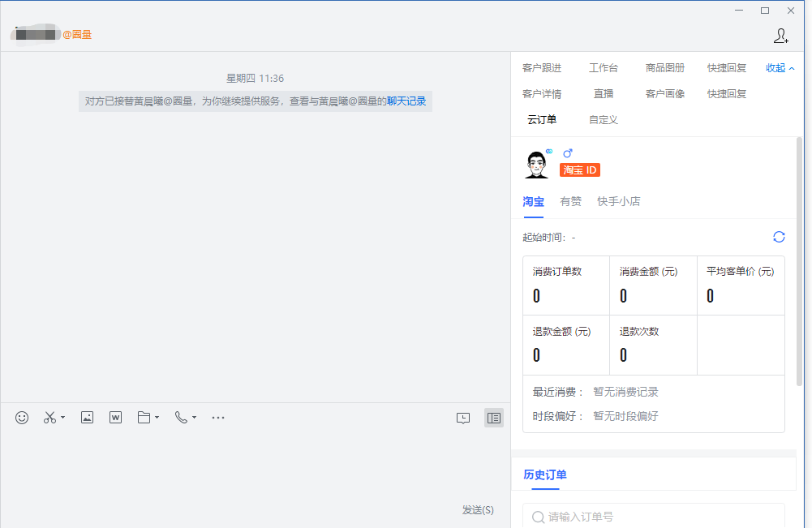Click the scissors screenshot tool
812x528 pixels.
pyautogui.click(x=49, y=418)
